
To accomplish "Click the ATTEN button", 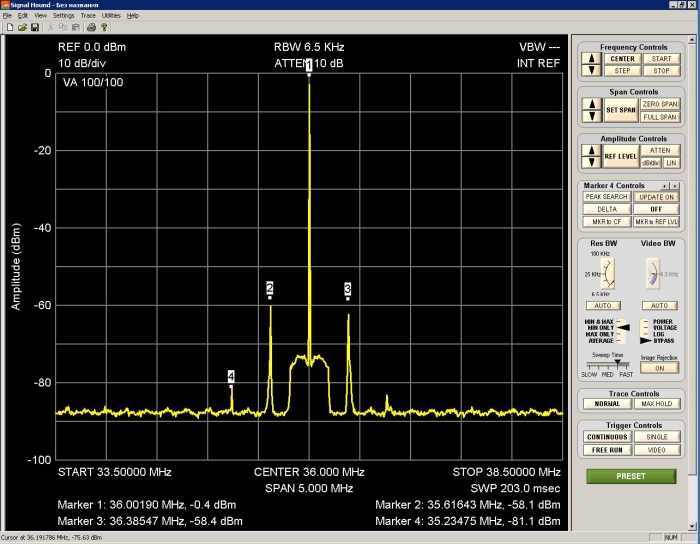I will click(x=660, y=150).
